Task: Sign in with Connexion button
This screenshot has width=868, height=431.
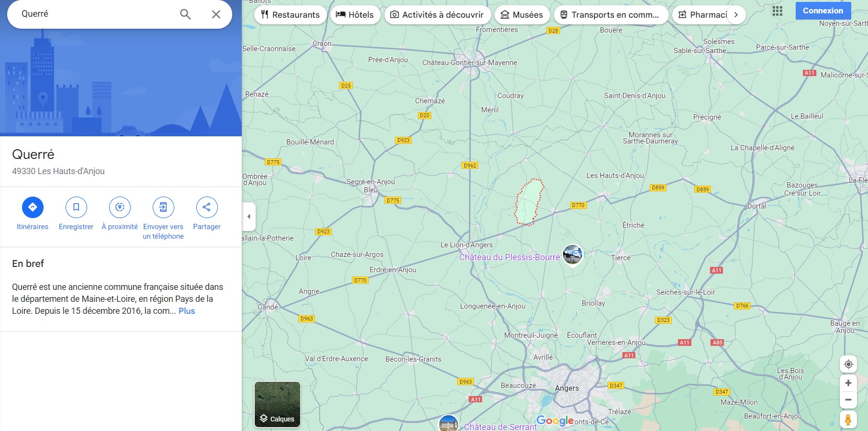Action: point(823,11)
